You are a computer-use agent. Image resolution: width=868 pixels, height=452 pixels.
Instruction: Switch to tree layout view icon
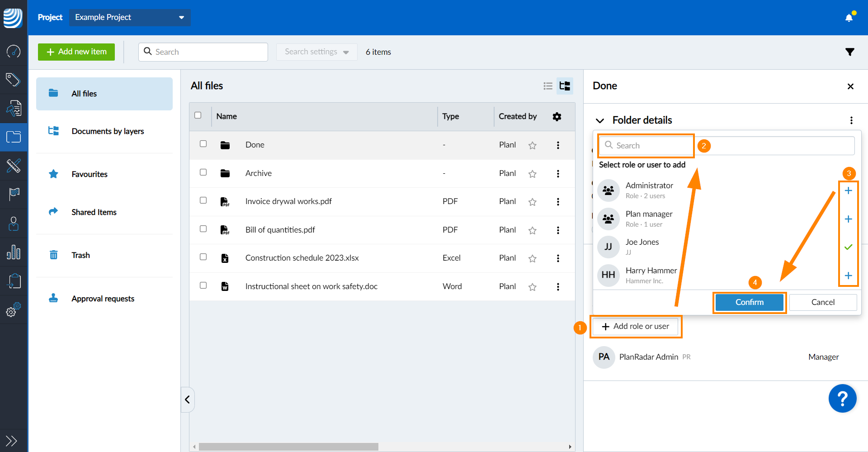pos(565,86)
